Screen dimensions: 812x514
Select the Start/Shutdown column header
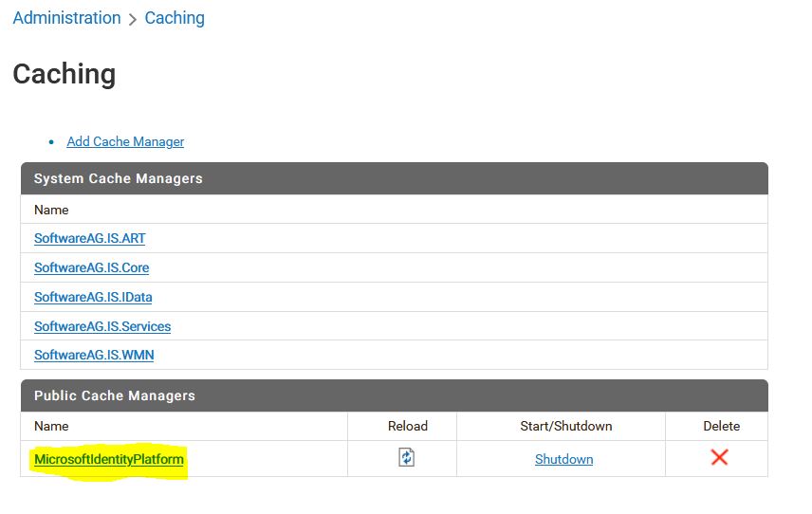tap(566, 426)
